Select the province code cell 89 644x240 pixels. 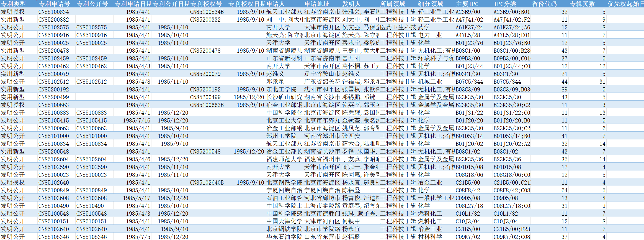coord(564,90)
